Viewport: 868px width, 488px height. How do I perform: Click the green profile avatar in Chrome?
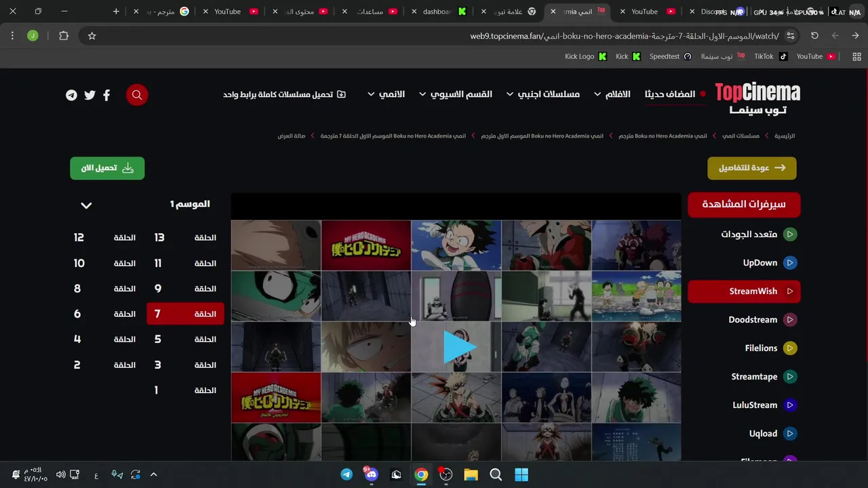click(33, 36)
